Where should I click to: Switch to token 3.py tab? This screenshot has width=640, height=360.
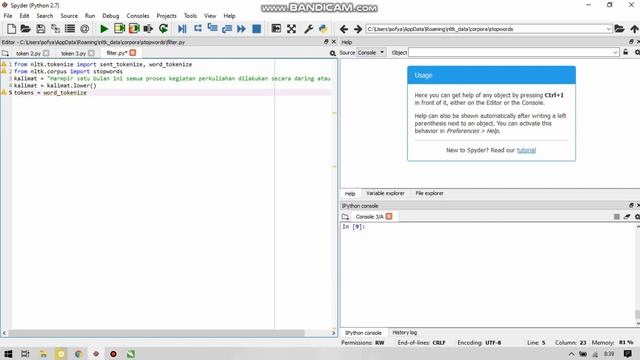coord(73,53)
